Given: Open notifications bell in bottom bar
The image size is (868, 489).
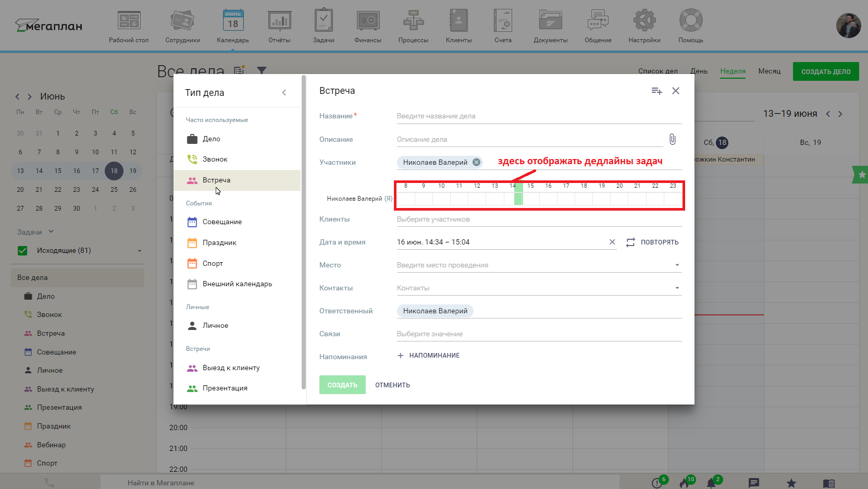Looking at the screenshot, I should [711, 483].
